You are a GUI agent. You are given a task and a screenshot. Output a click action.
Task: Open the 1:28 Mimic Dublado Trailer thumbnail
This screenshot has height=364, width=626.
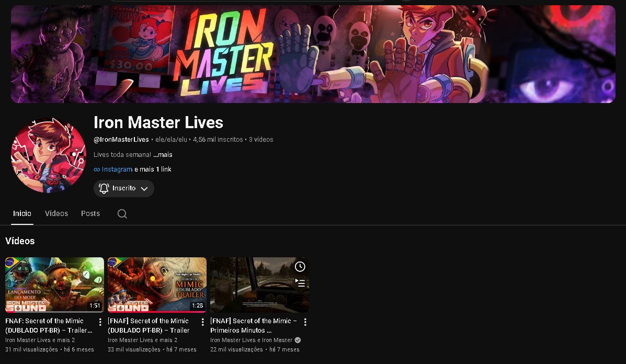pyautogui.click(x=157, y=285)
